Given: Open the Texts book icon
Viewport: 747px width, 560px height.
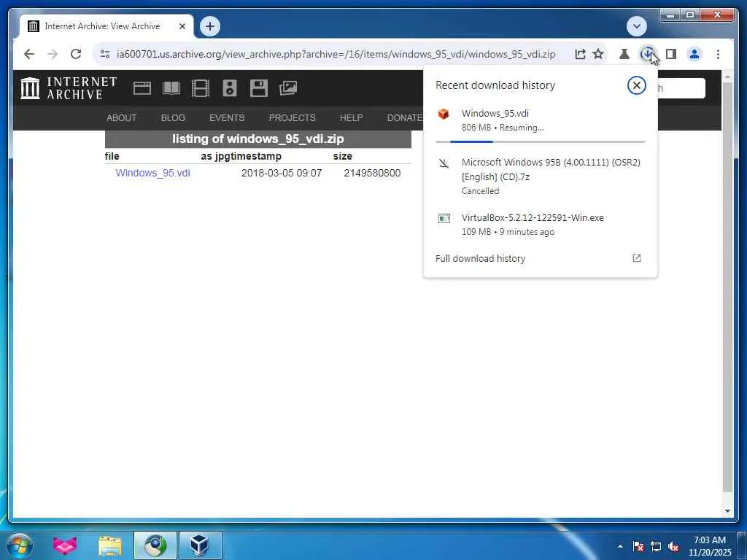Looking at the screenshot, I should click(171, 88).
